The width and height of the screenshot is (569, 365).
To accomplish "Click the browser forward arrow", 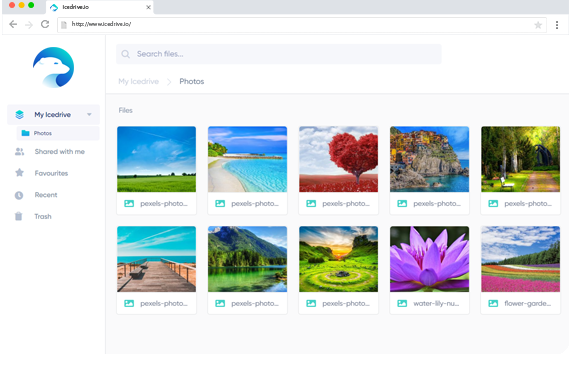I will [x=29, y=24].
